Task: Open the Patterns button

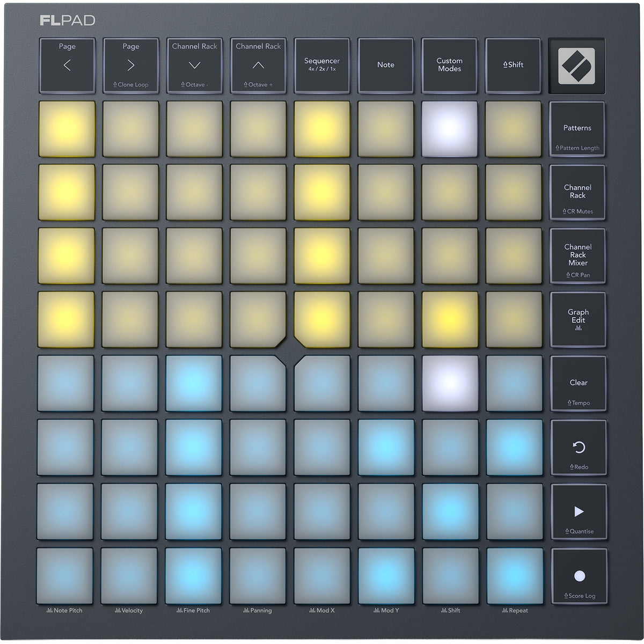Action: [x=577, y=129]
